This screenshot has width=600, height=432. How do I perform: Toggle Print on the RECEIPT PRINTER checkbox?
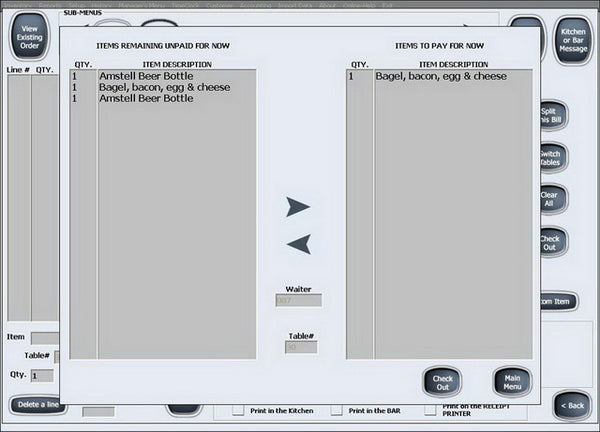click(x=430, y=410)
